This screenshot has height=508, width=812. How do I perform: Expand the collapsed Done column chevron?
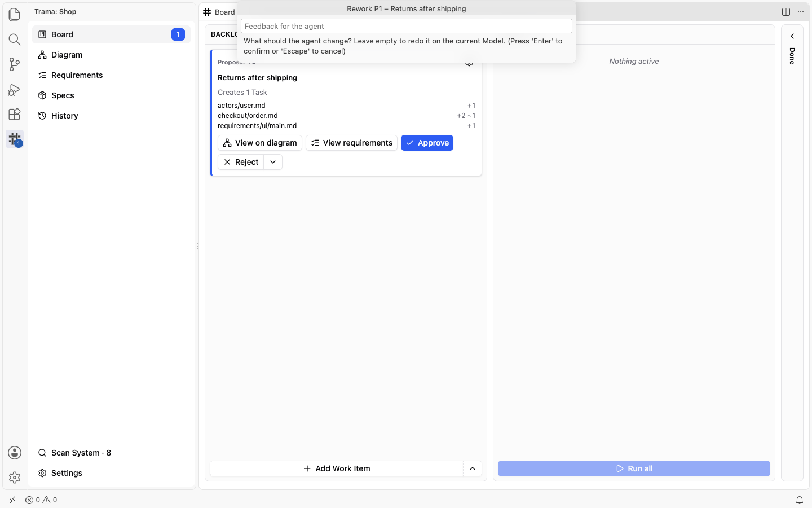(792, 36)
